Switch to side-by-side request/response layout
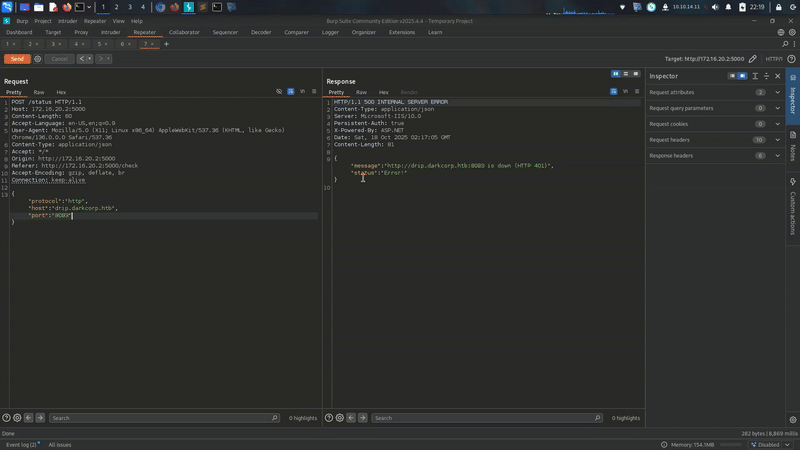 pos(616,74)
